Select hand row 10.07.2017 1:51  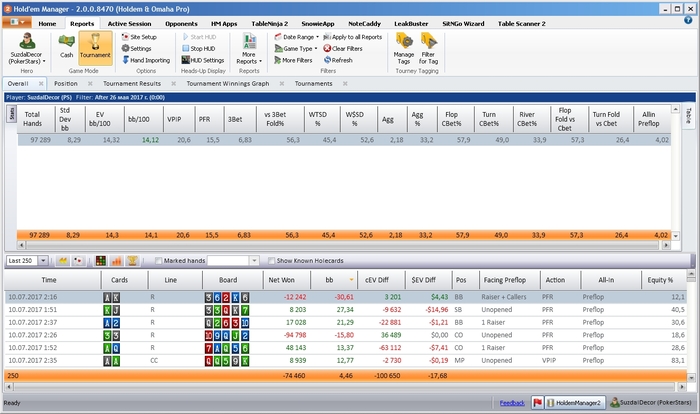tap(346, 309)
